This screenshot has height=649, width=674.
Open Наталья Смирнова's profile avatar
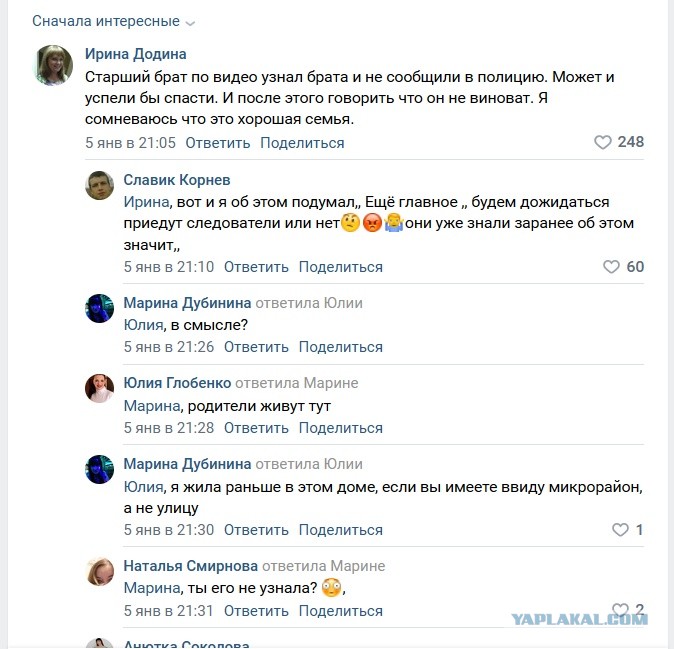coord(100,572)
